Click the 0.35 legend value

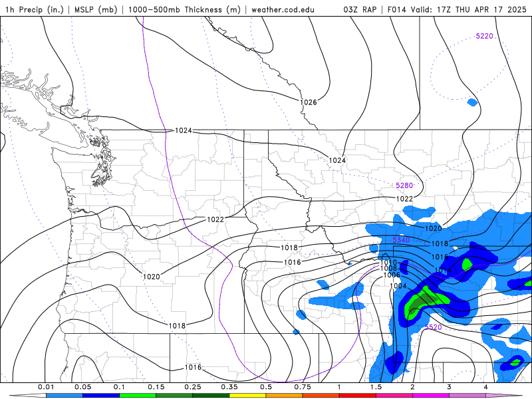coord(229,387)
